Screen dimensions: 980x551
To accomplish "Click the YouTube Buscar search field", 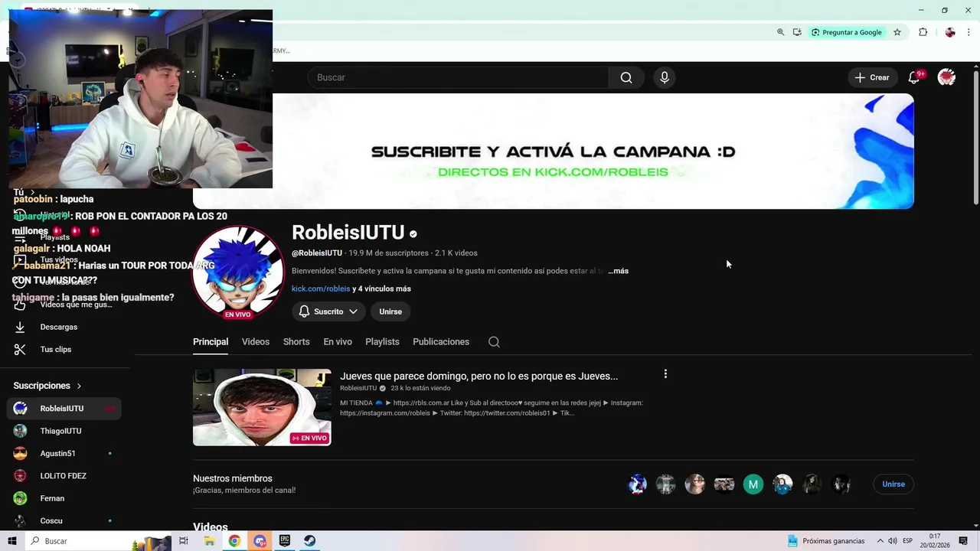I will pos(458,77).
